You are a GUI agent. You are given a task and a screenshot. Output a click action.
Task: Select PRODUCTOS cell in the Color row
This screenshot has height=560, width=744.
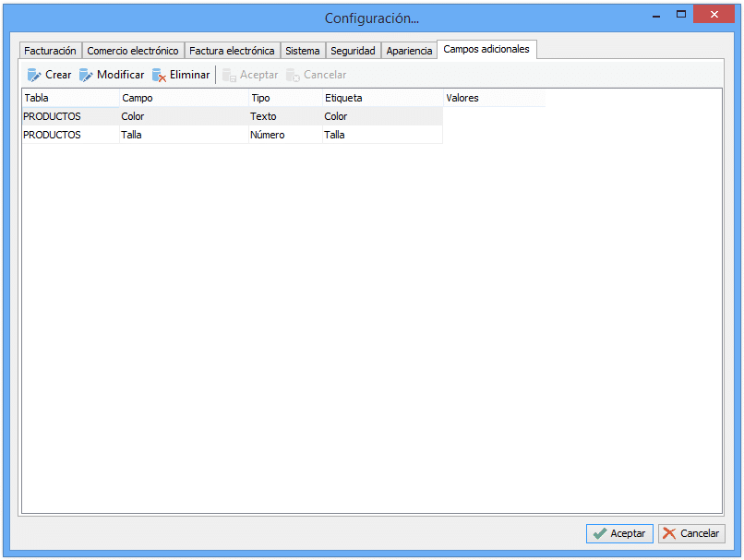tap(71, 116)
